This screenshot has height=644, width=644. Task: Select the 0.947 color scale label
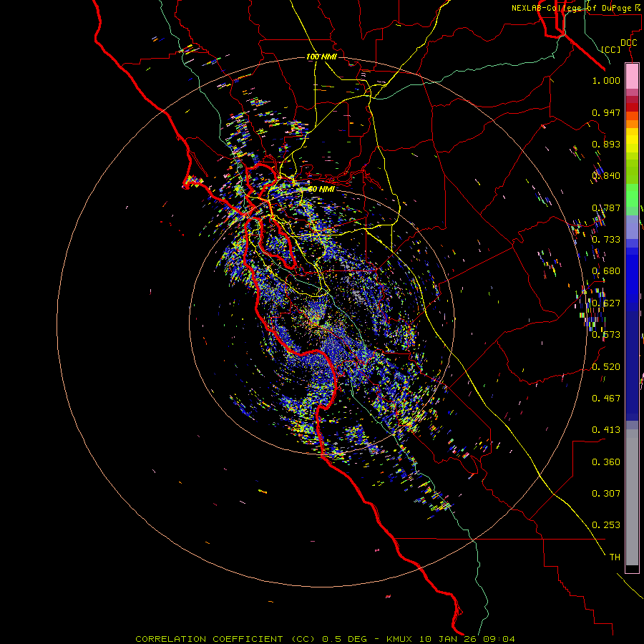606,112
